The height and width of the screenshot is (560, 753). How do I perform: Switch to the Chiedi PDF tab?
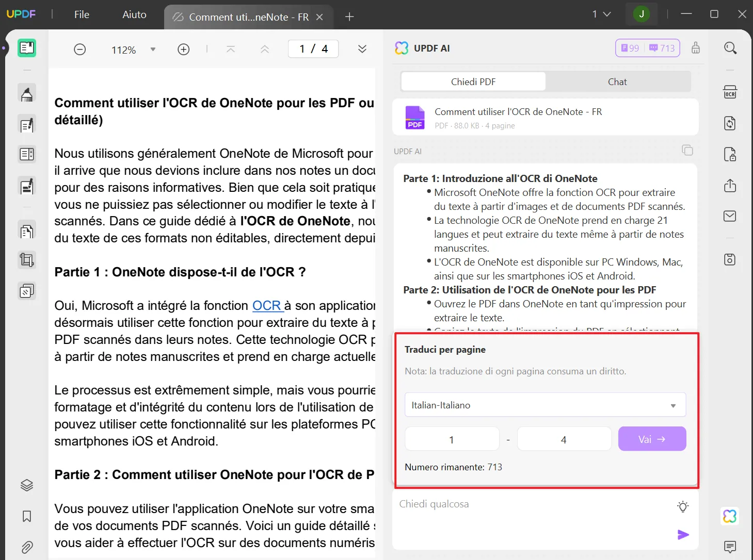pos(473,81)
